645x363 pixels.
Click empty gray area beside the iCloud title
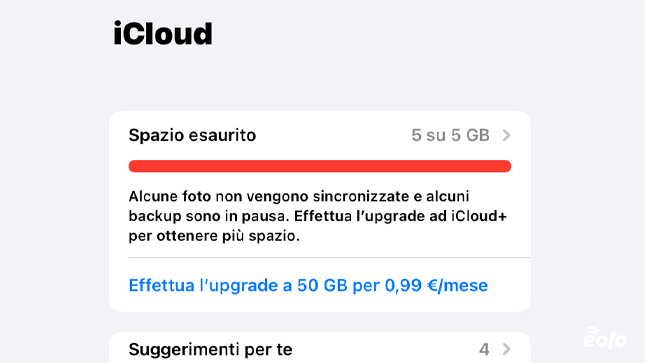(411, 33)
